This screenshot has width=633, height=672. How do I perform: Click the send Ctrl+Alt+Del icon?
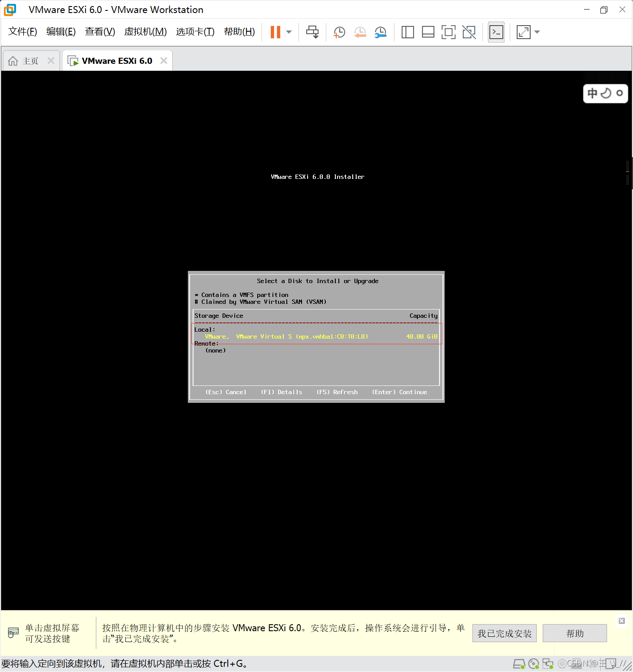tap(312, 32)
